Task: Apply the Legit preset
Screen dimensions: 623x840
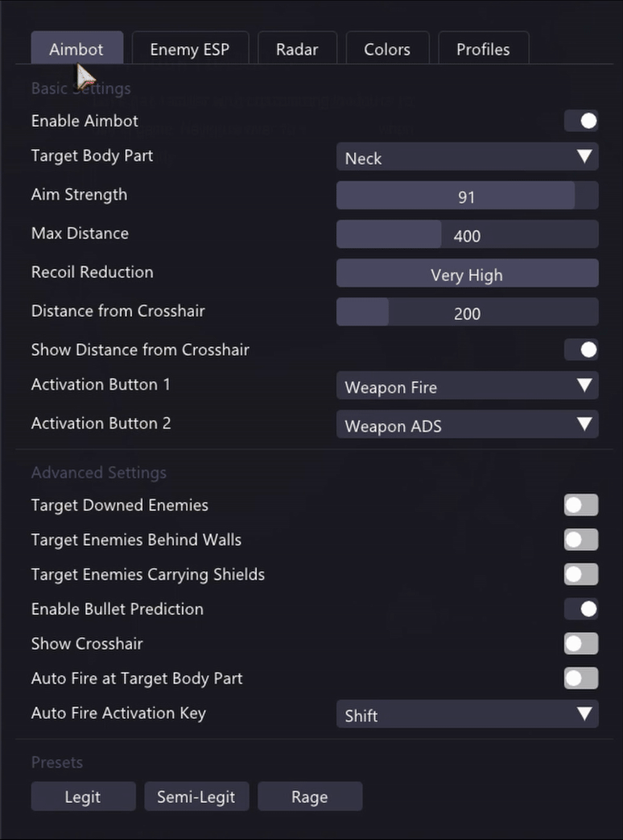Action: [83, 796]
